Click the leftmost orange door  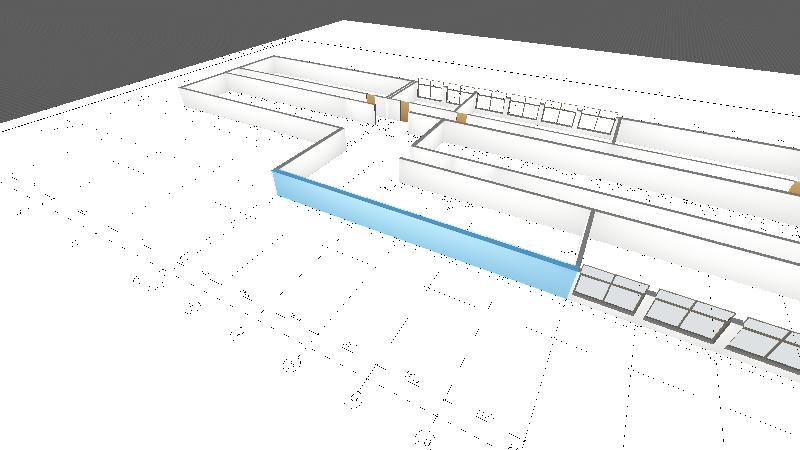coord(369,100)
